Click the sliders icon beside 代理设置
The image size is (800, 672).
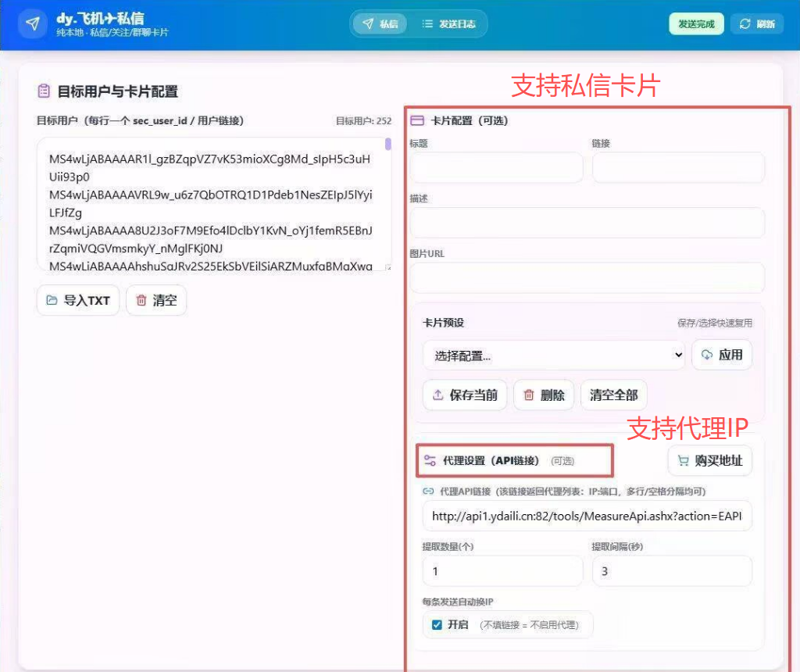[x=430, y=461]
